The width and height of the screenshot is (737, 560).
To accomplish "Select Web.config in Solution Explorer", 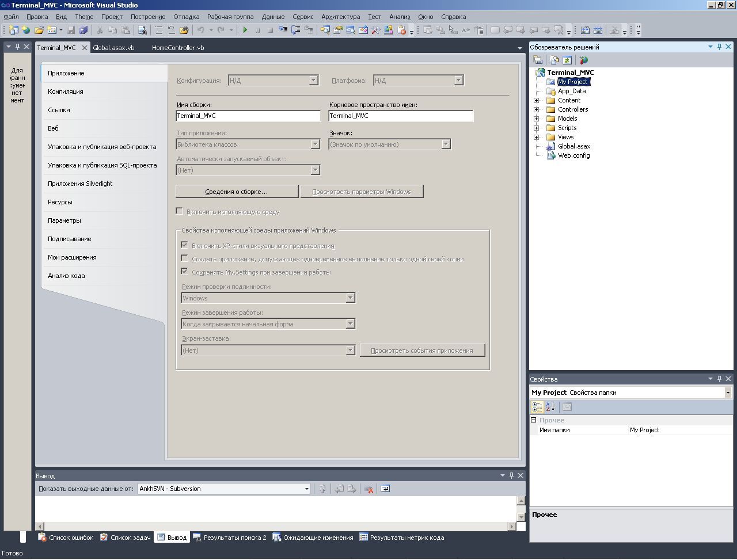I will tap(573, 155).
